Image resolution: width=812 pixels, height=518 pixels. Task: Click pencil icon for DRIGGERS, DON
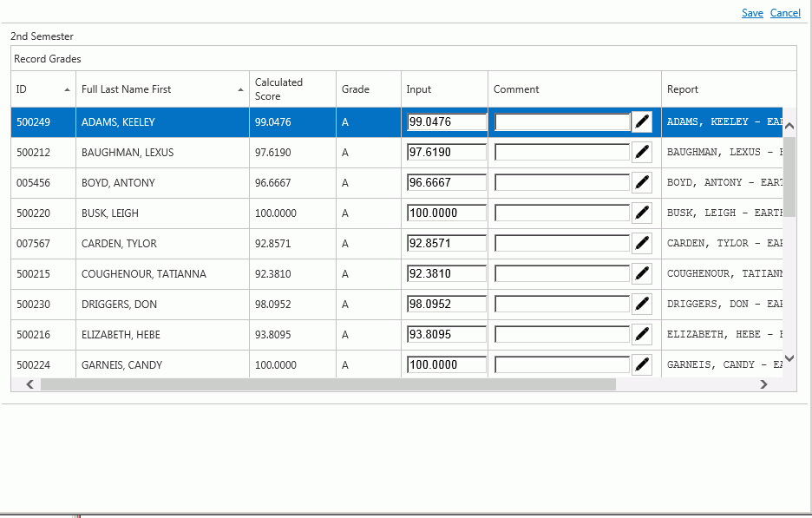click(642, 305)
